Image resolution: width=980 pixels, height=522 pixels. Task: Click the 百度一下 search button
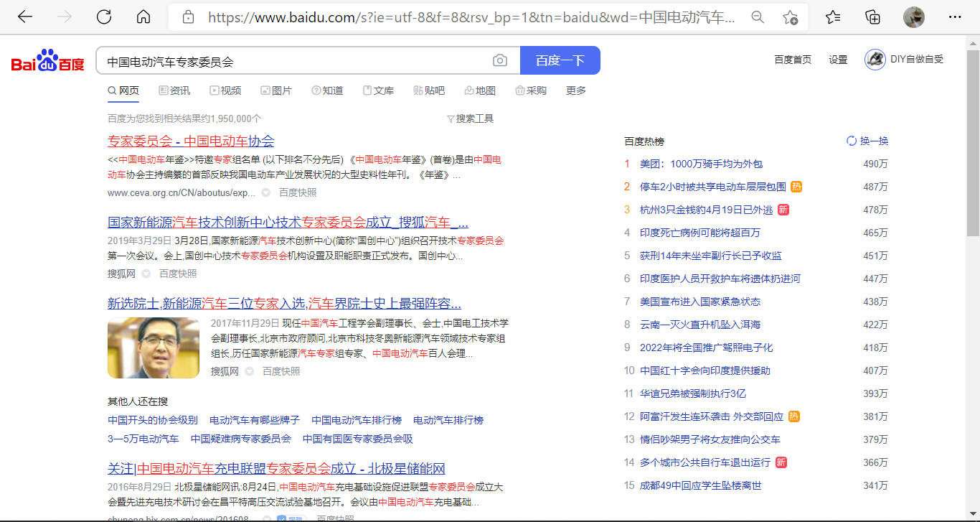pos(560,60)
